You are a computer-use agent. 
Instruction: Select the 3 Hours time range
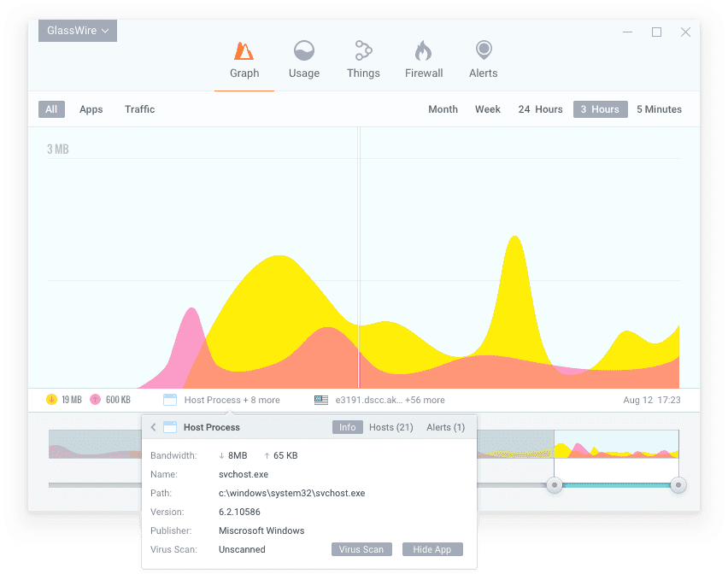click(x=601, y=109)
